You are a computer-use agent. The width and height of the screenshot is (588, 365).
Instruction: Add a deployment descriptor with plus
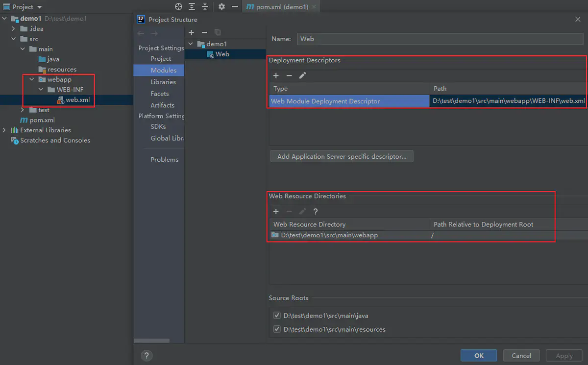276,75
